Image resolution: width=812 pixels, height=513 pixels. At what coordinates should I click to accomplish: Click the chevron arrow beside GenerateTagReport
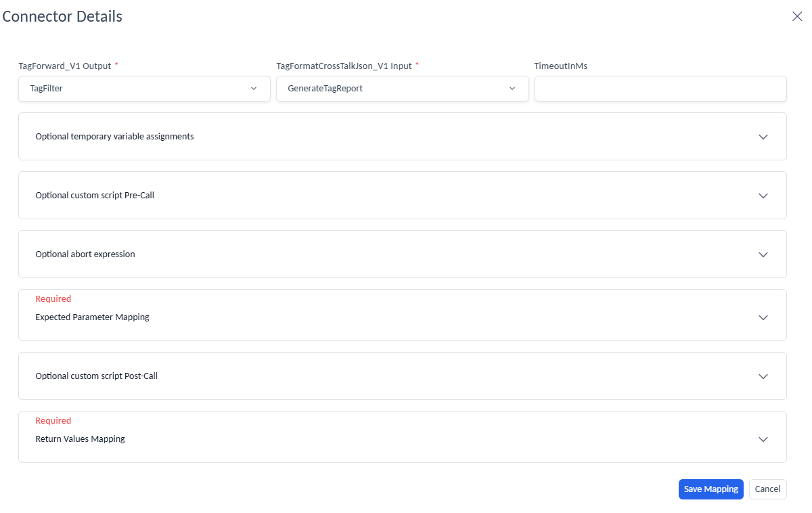point(512,89)
